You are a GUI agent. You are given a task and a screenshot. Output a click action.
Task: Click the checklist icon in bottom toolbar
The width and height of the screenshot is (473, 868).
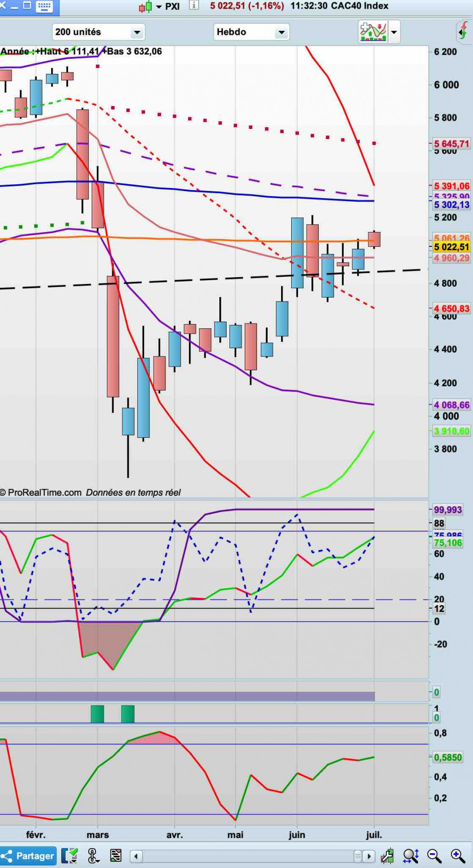(x=116, y=856)
